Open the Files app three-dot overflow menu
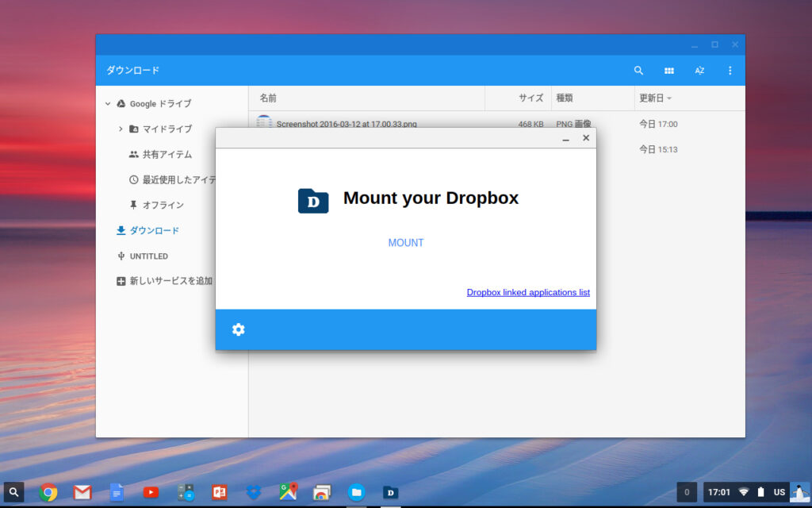Image resolution: width=812 pixels, height=508 pixels. click(730, 71)
